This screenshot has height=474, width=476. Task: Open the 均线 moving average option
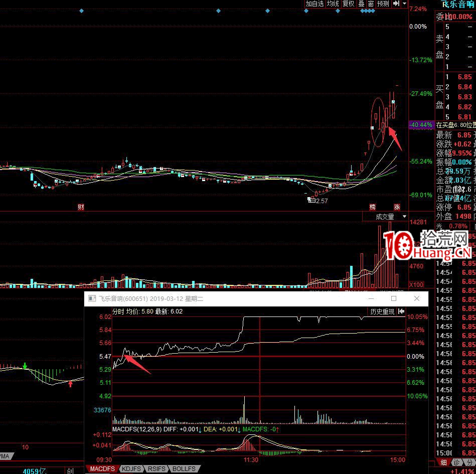click(x=333, y=4)
